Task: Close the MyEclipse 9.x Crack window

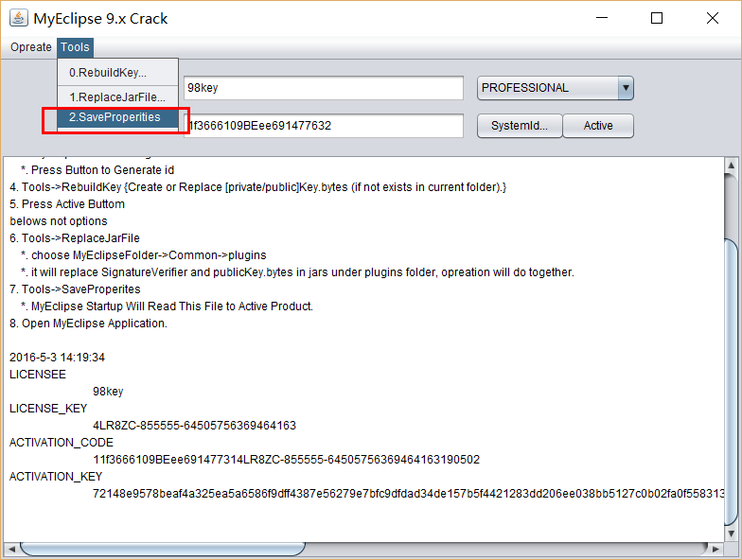Action: [x=712, y=18]
